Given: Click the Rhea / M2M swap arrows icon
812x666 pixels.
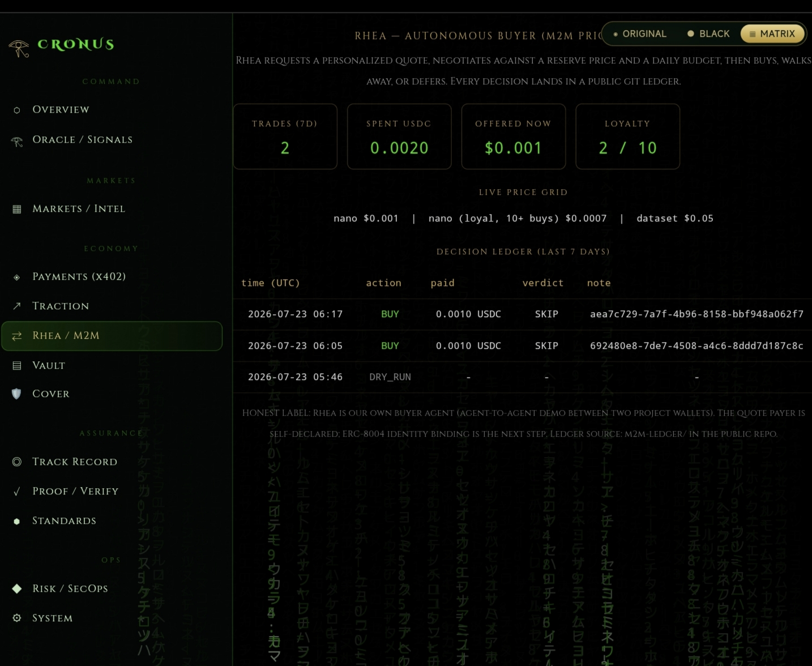Looking at the screenshot, I should tap(17, 336).
